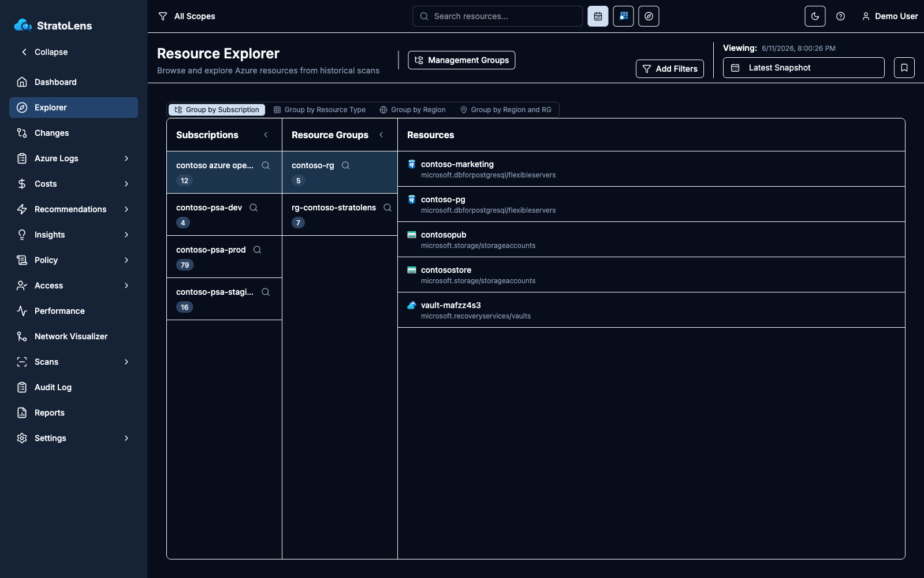
Task: Open the contosostore resource row
Action: point(651,275)
